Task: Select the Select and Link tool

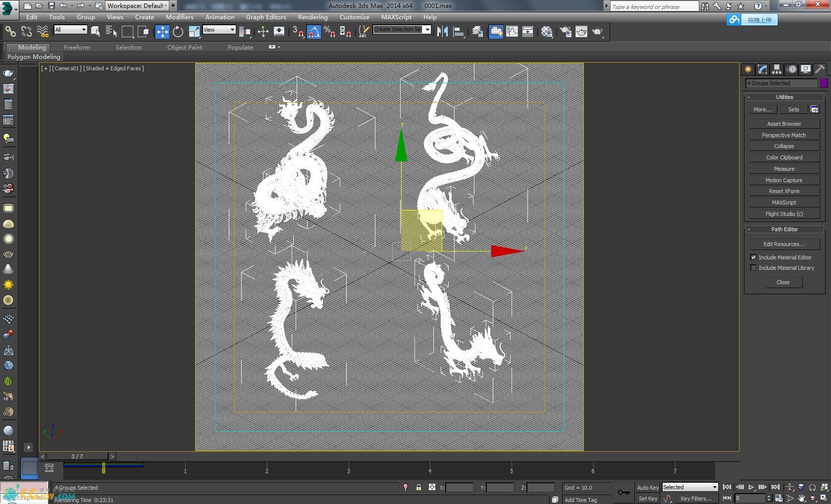Action: (x=10, y=32)
